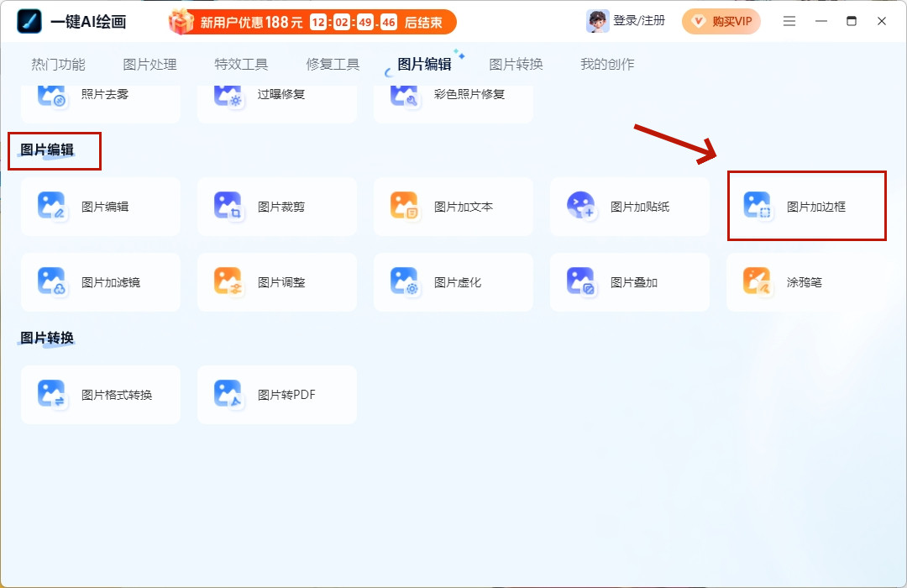The width and height of the screenshot is (907, 588).
Task: Click the 图片加文本 icon
Action: pos(405,206)
